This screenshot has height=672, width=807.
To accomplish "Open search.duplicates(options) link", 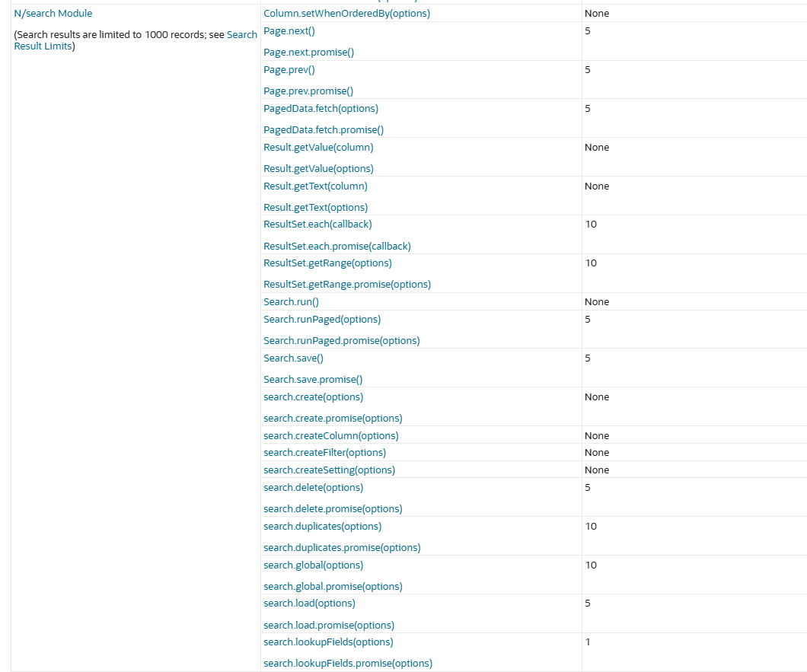I will (x=322, y=527).
